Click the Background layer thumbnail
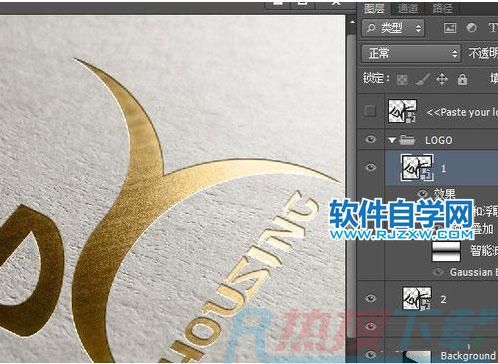Viewport: 498px width, 364px height. point(417,357)
